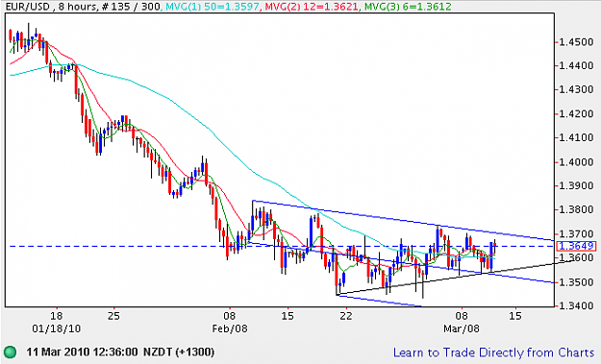Image resolution: width=601 pixels, height=364 pixels.
Task: Click the Mar/08 date label
Action: tap(462, 328)
